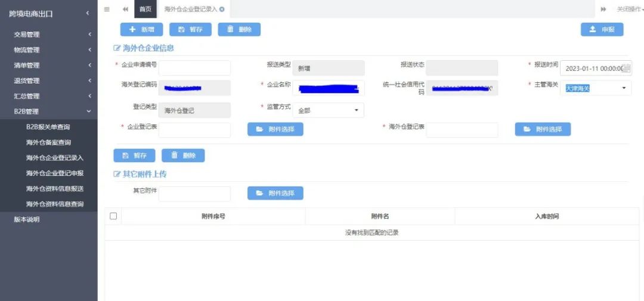Open the 监管方式 dropdown

(x=328, y=110)
